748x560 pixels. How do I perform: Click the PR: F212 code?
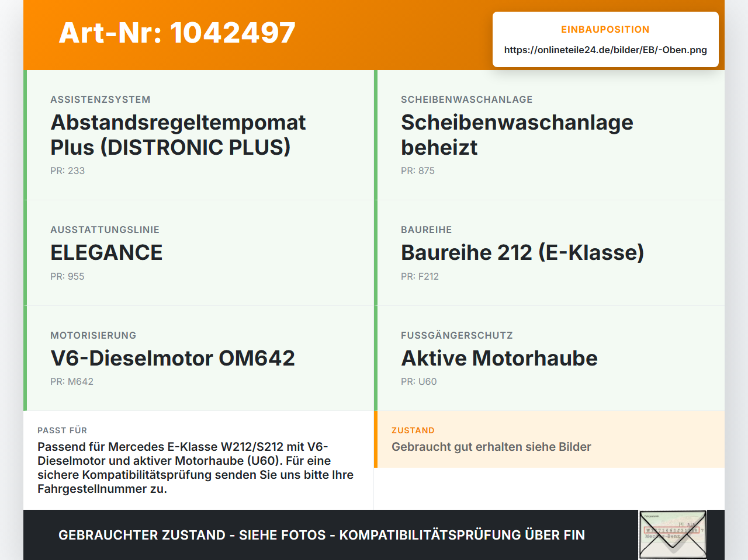click(420, 276)
